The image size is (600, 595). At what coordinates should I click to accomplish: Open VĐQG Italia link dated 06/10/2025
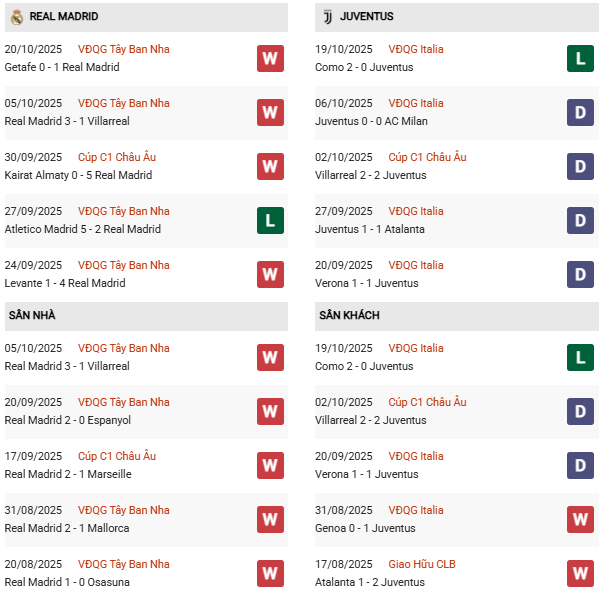click(416, 103)
